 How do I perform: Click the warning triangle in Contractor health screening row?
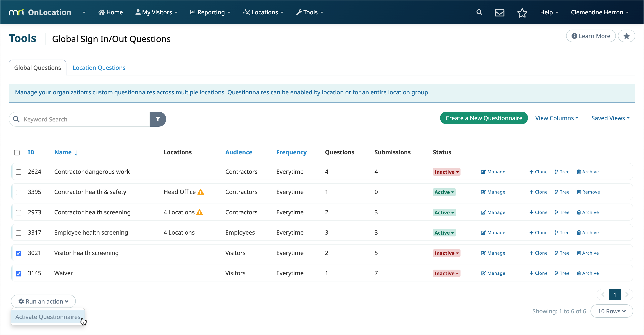pyautogui.click(x=200, y=212)
